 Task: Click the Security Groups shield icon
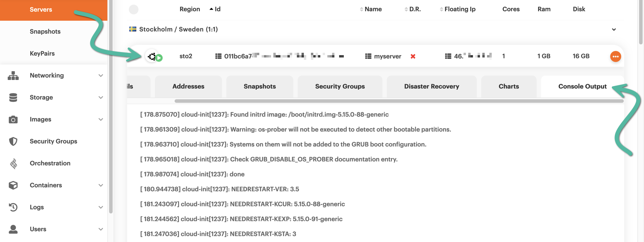13,142
